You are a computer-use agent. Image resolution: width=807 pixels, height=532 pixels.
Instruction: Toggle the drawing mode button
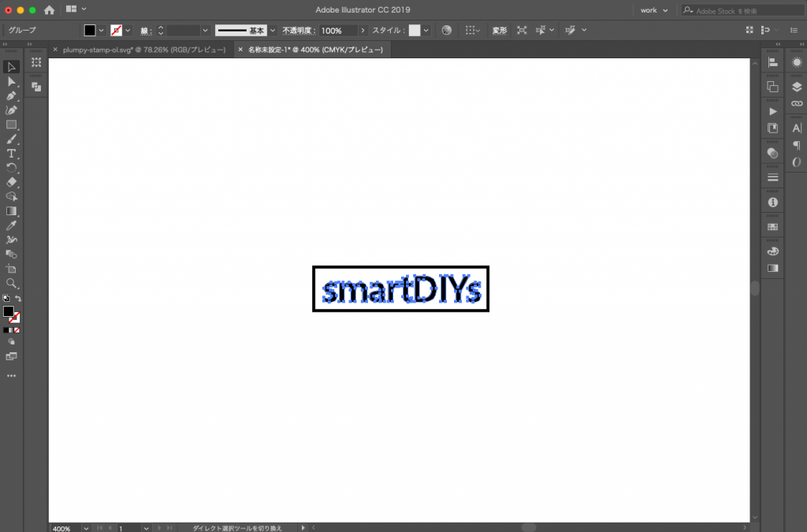pyautogui.click(x=11, y=342)
